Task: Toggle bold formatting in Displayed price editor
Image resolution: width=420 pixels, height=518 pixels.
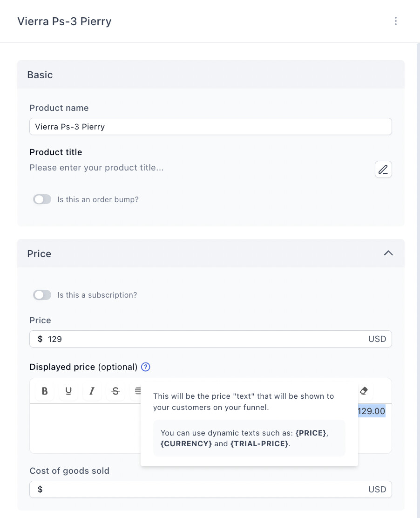Action: click(x=45, y=391)
